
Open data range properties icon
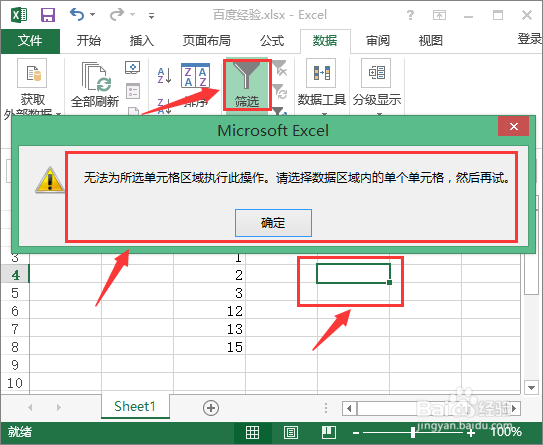coord(133,91)
